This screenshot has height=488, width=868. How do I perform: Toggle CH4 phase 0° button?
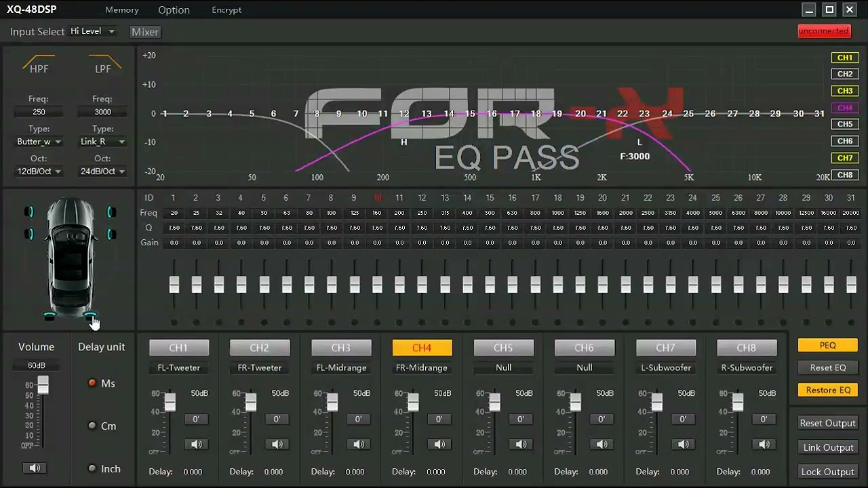[439, 419]
